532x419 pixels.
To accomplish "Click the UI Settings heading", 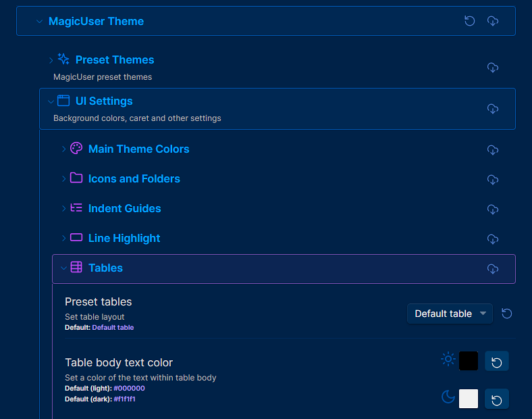I will click(104, 101).
